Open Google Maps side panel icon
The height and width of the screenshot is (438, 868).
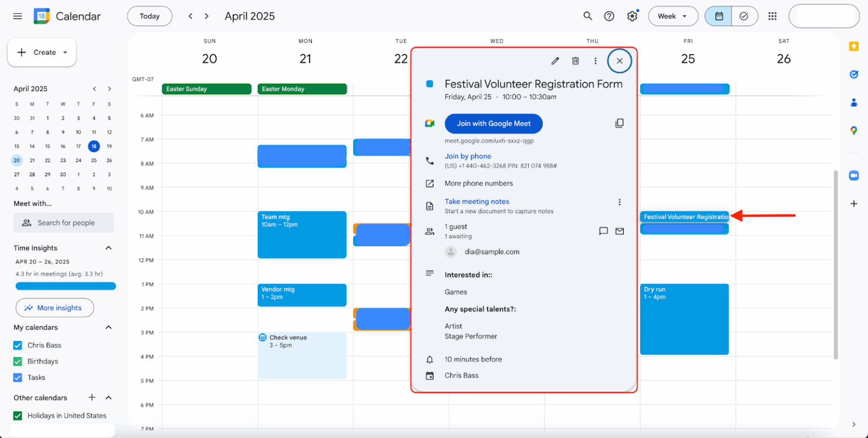click(853, 131)
